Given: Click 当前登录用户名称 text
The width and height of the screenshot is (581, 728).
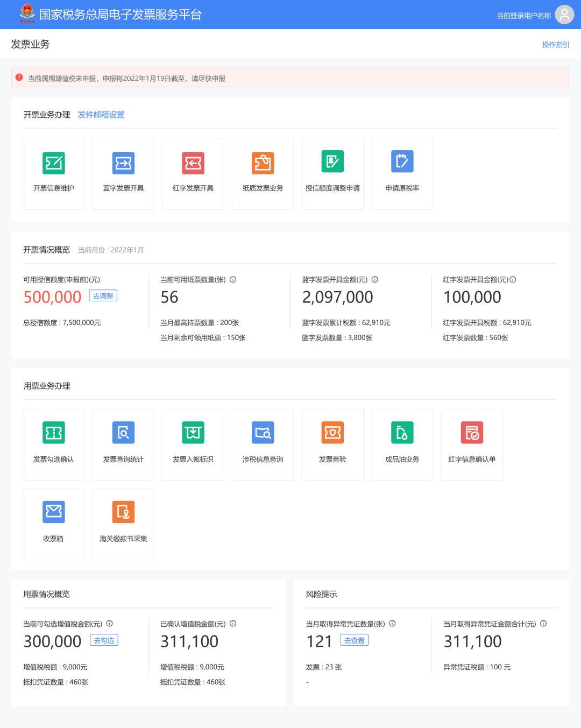Looking at the screenshot, I should pos(524,16).
